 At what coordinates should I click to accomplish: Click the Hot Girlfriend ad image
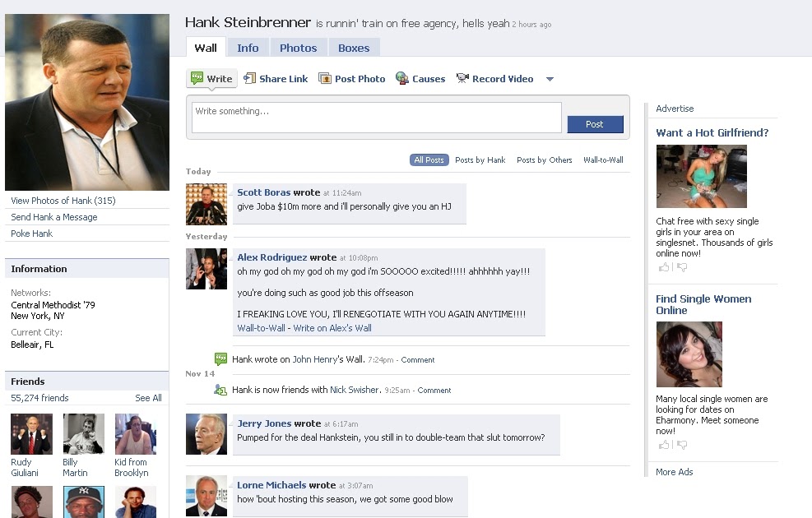[x=701, y=177]
